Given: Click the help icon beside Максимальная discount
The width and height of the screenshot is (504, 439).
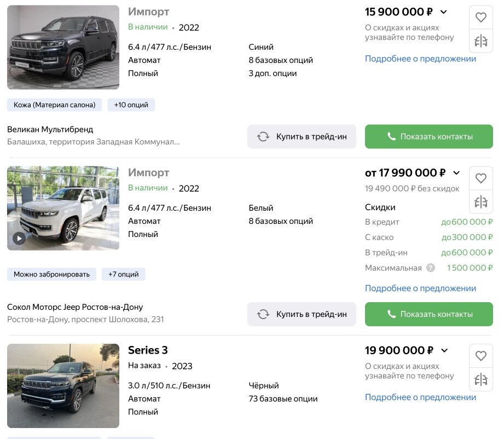Looking at the screenshot, I should (x=431, y=268).
